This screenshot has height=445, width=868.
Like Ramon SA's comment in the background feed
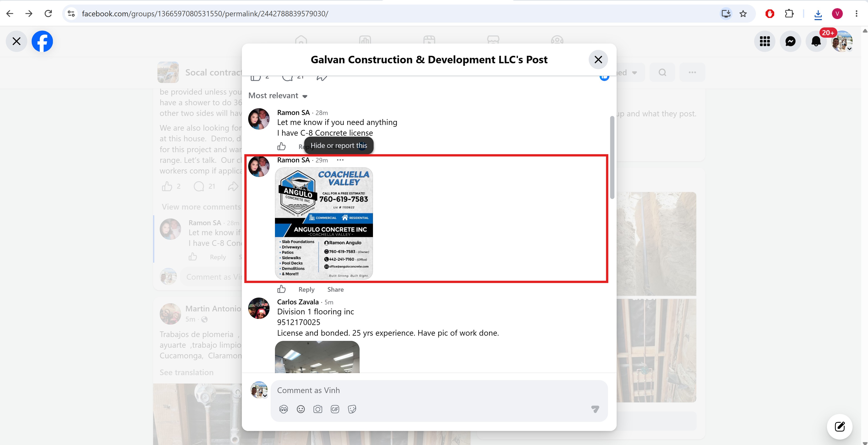193,257
